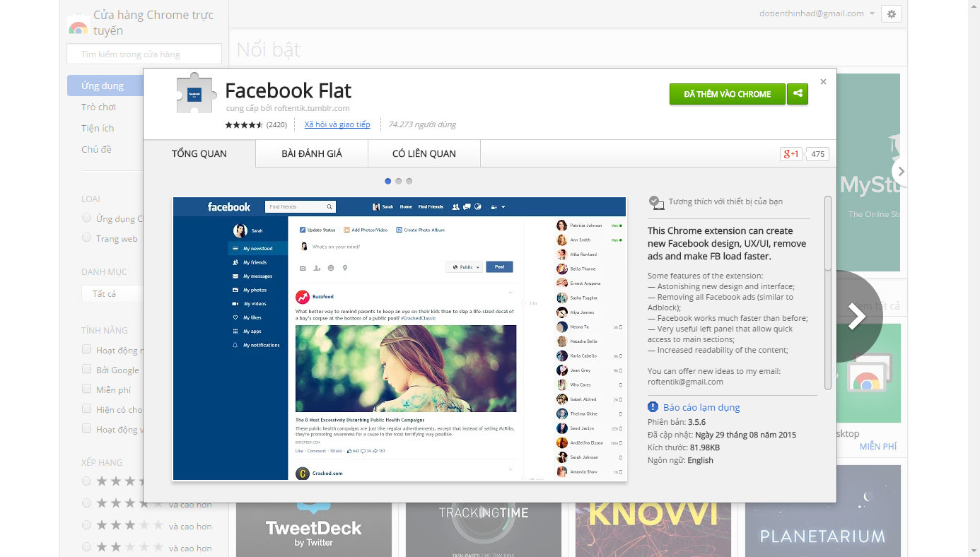This screenshot has height=557, width=980.
Task: Click the Facebook Flat puzzle piece icon
Action: pos(194,94)
